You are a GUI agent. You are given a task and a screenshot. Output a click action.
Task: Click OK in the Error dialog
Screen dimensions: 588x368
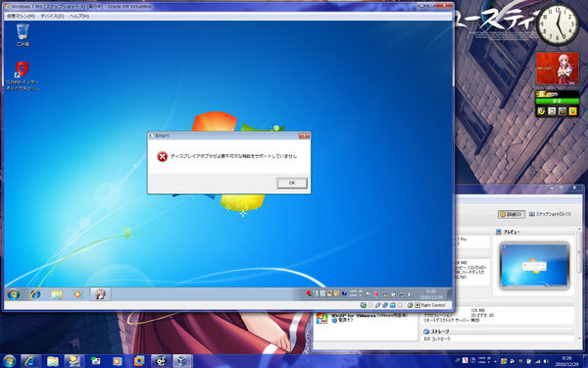(292, 183)
